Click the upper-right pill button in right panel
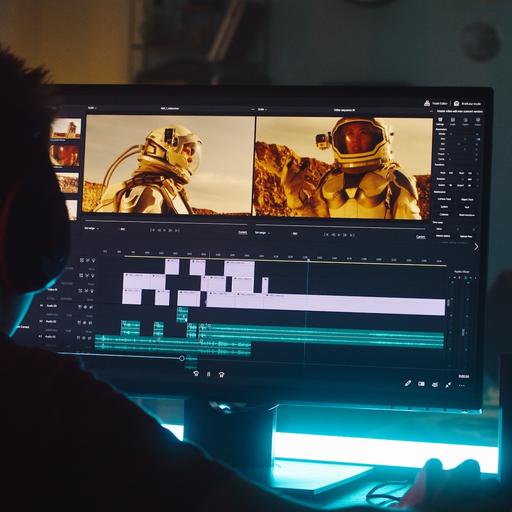This screenshot has height=512, width=512. pyautogui.click(x=467, y=199)
